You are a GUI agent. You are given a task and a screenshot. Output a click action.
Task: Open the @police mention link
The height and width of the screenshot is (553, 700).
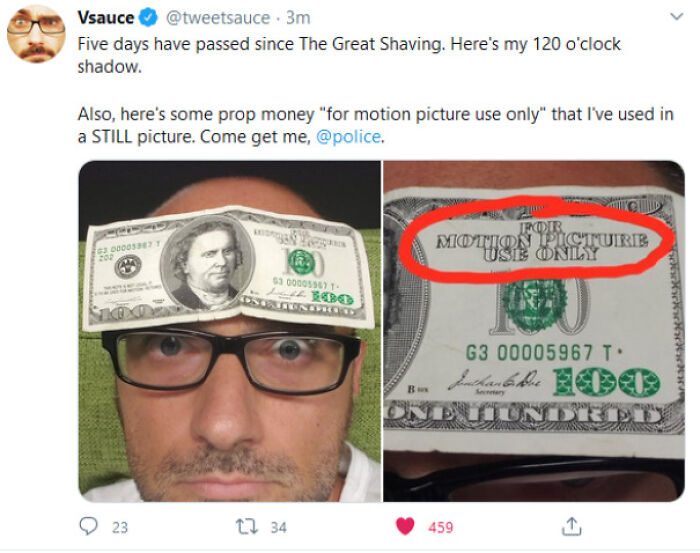coord(349,137)
